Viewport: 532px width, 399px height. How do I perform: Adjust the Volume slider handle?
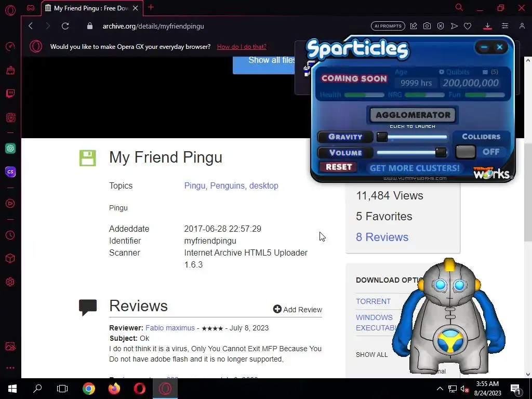(441, 152)
